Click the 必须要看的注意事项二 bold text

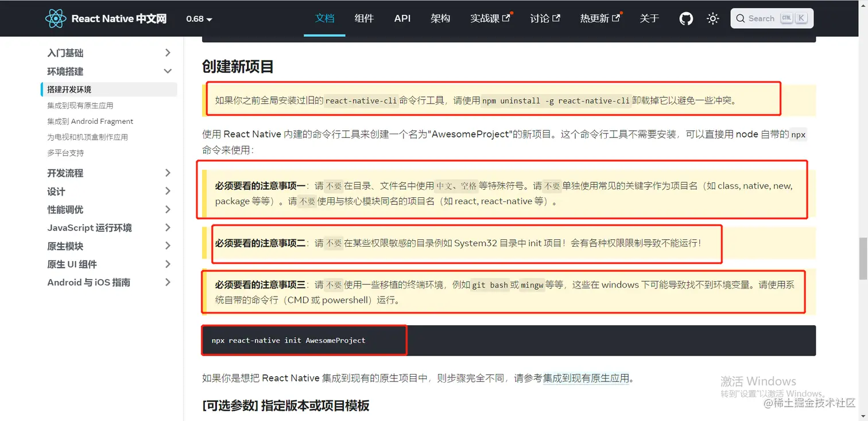click(x=260, y=243)
